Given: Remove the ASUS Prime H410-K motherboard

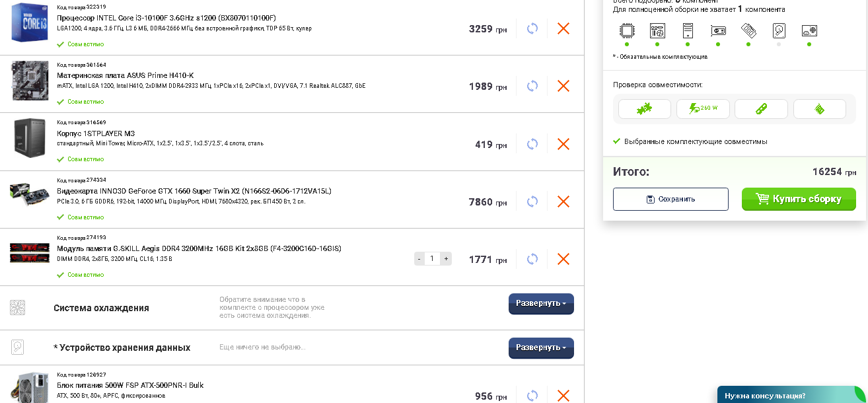Looking at the screenshot, I should [563, 86].
